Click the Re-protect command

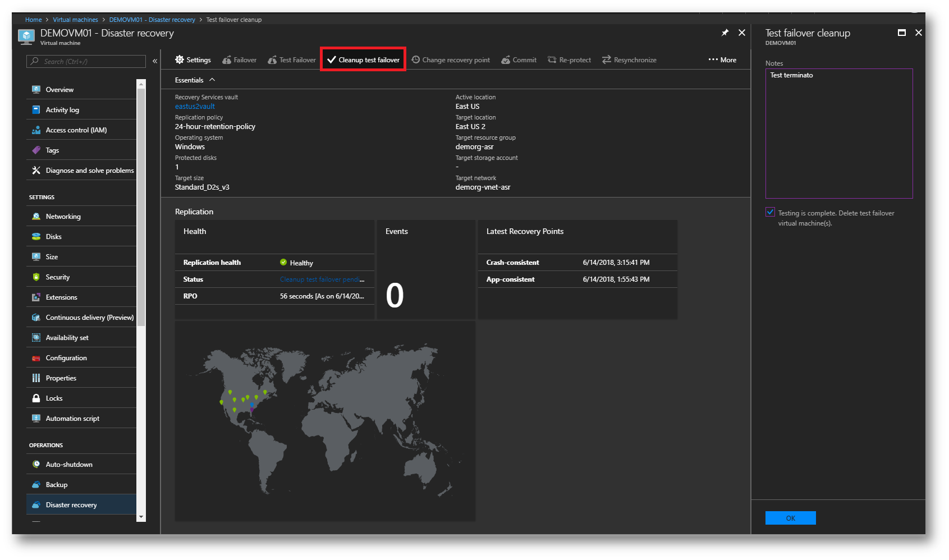tap(570, 59)
